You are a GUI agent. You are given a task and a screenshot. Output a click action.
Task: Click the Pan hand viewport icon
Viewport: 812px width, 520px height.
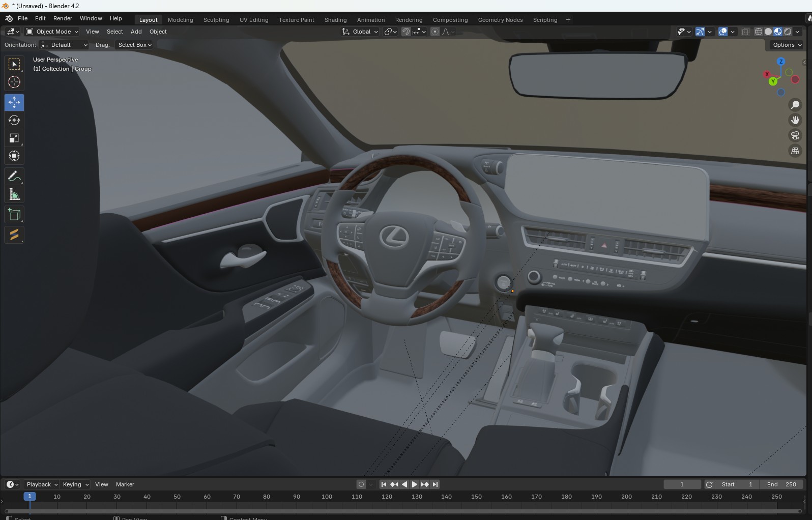(x=795, y=120)
